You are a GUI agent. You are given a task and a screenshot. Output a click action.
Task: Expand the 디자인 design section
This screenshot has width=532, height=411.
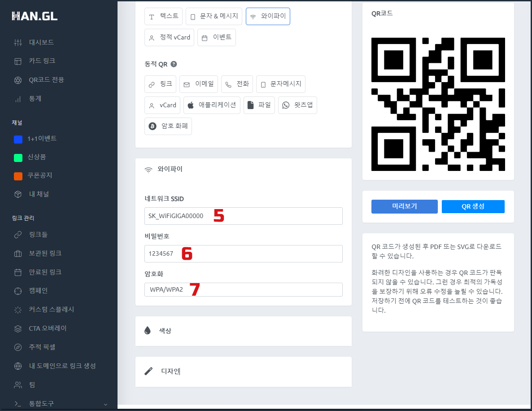click(x=244, y=372)
